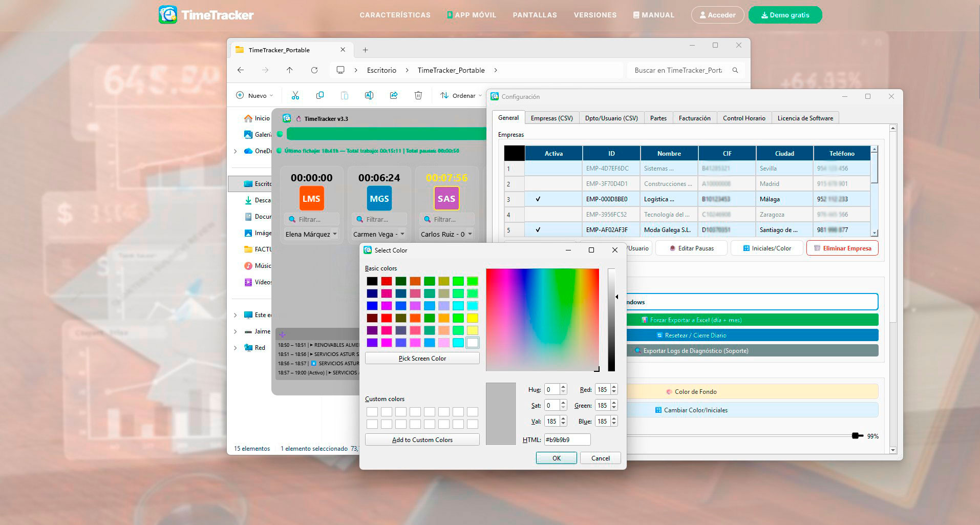The height and width of the screenshot is (525, 980).
Task: Click the opacity slider handle at 99%
Action: tap(857, 436)
